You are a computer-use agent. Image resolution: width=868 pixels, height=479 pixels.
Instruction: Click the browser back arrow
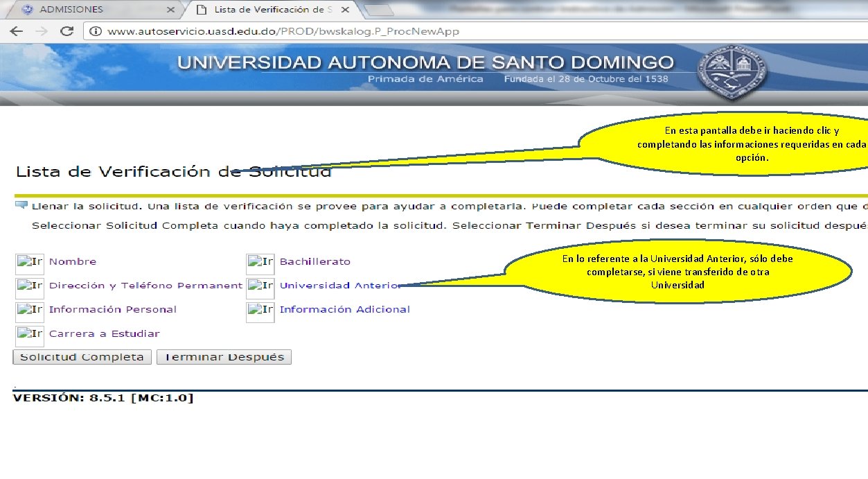click(16, 31)
